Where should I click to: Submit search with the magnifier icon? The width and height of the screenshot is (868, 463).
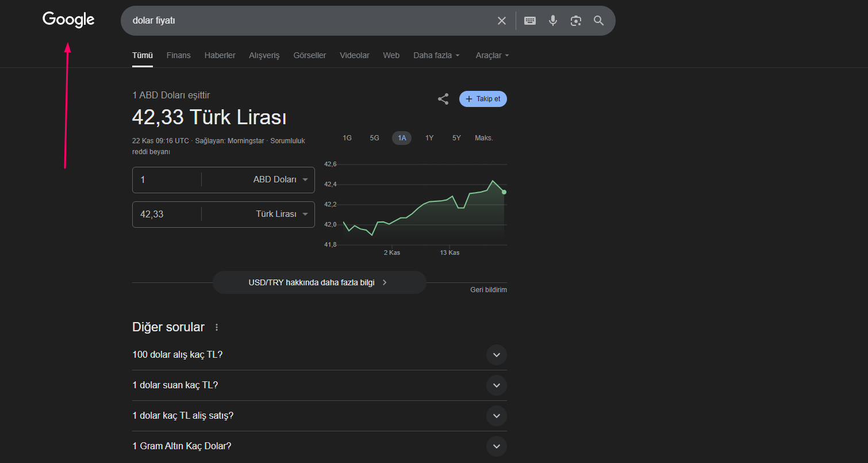[x=598, y=21]
